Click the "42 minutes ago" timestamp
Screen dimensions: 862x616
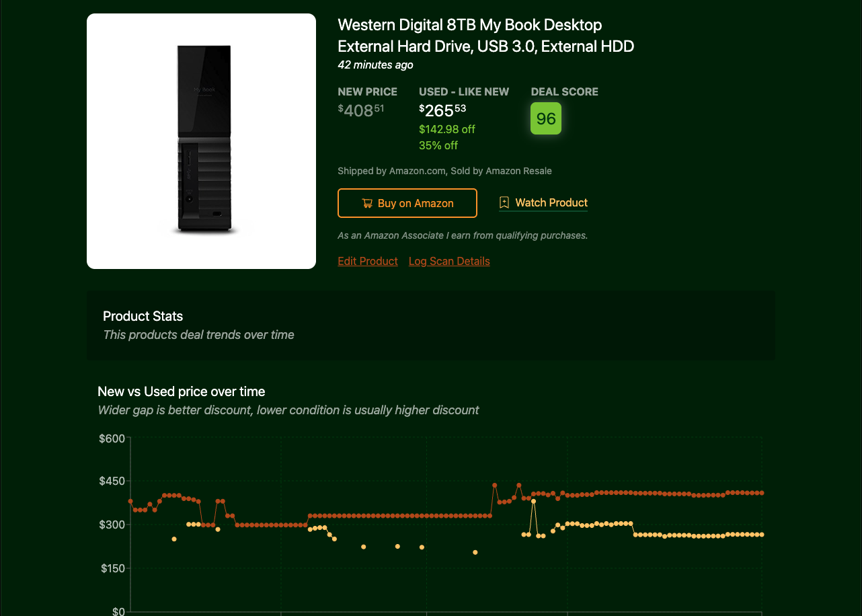click(375, 65)
